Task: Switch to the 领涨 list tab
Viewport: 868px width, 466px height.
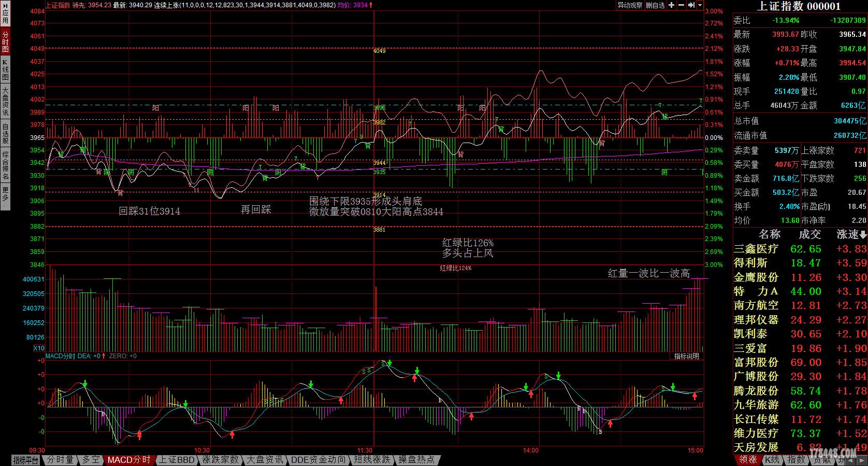Action: 748,460
